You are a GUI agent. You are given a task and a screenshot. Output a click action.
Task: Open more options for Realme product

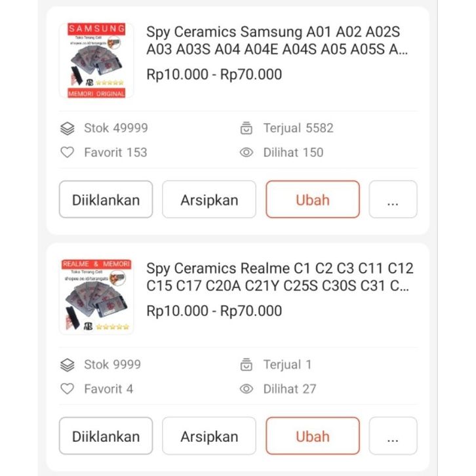(393, 436)
